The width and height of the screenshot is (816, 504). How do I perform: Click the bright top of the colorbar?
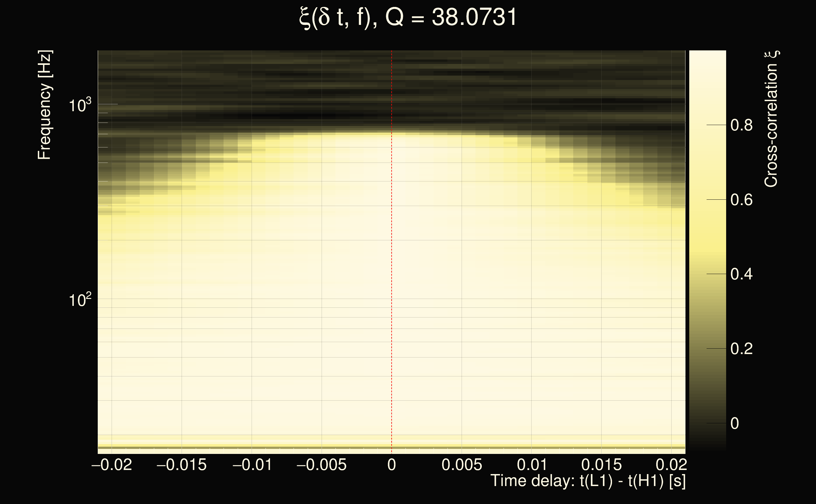point(708,58)
